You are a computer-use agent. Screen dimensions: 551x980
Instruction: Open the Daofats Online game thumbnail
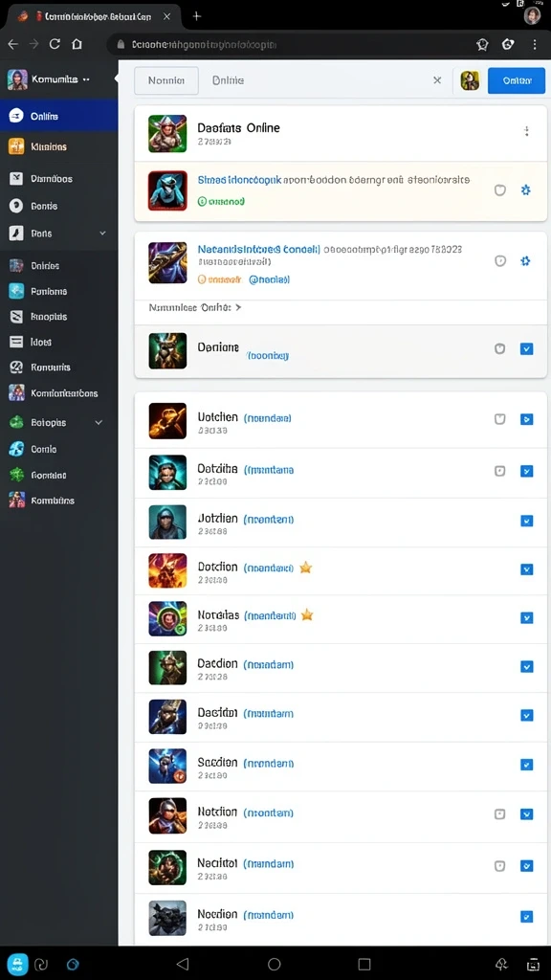pyautogui.click(x=167, y=134)
